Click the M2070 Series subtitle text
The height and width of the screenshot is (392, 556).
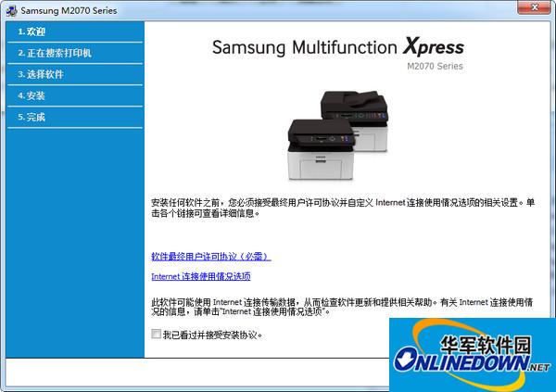(x=435, y=67)
